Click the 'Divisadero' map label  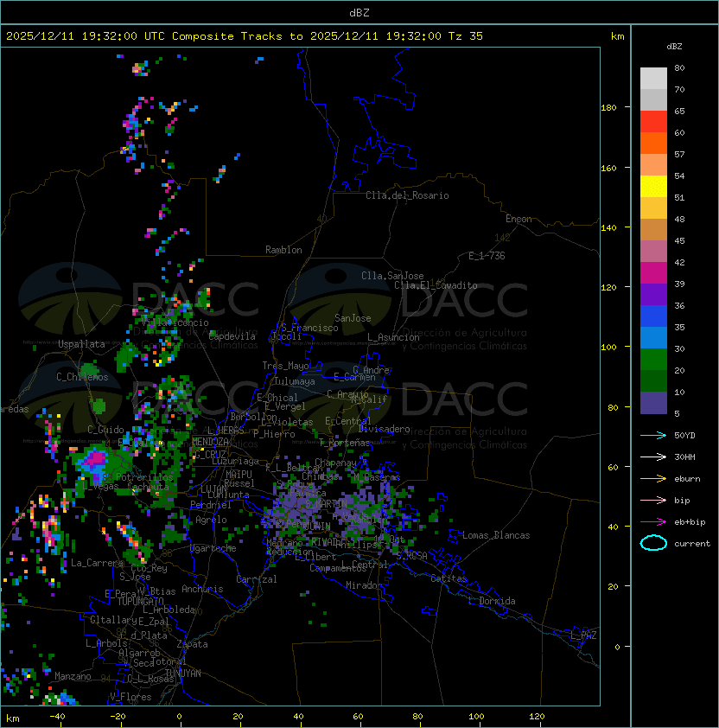pyautogui.click(x=384, y=429)
